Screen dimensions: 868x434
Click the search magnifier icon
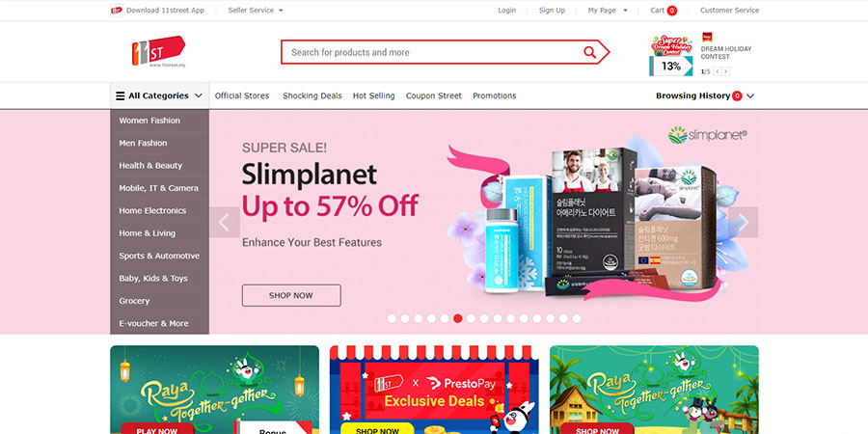589,52
